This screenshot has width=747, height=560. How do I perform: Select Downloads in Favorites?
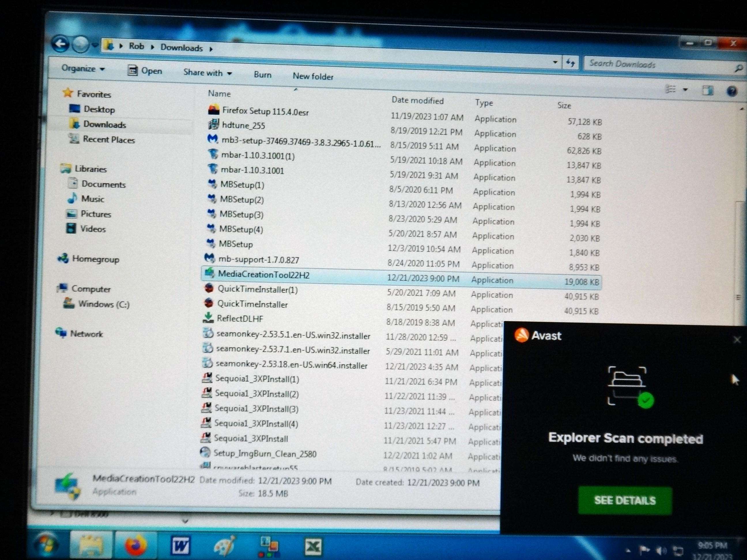(98, 124)
